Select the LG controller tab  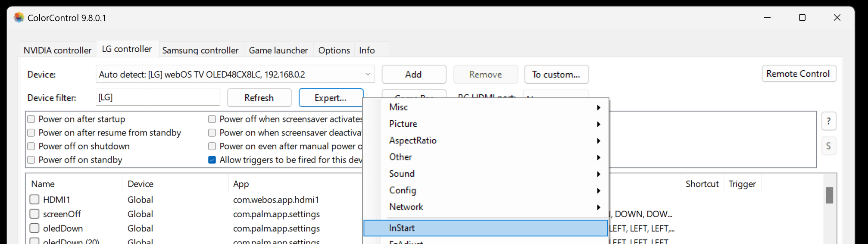coord(127,49)
